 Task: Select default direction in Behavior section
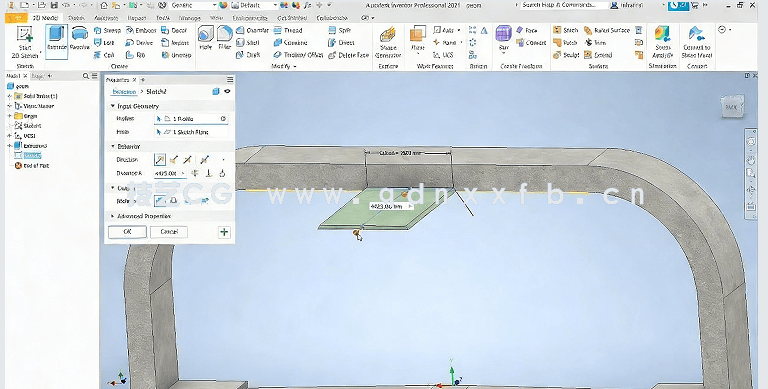point(160,160)
